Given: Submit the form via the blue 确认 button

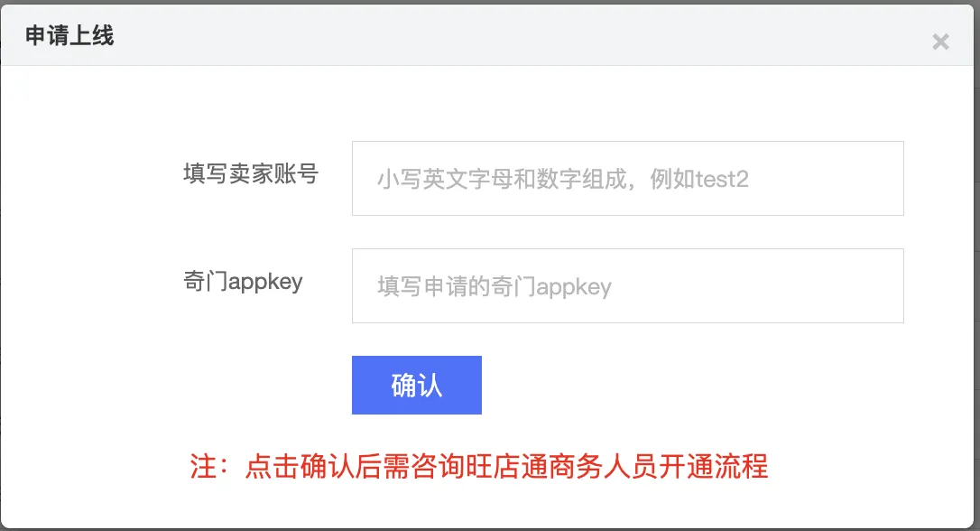Looking at the screenshot, I should click(416, 385).
